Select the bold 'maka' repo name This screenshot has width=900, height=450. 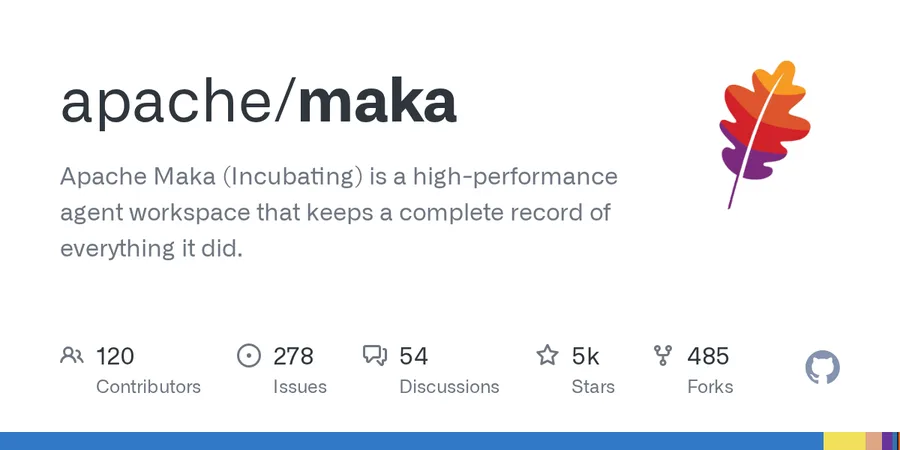click(x=378, y=102)
